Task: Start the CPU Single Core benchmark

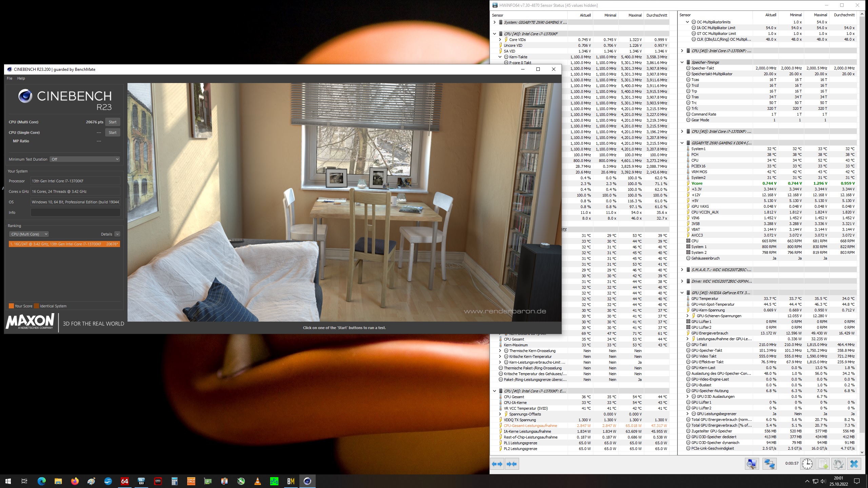Action: (113, 132)
